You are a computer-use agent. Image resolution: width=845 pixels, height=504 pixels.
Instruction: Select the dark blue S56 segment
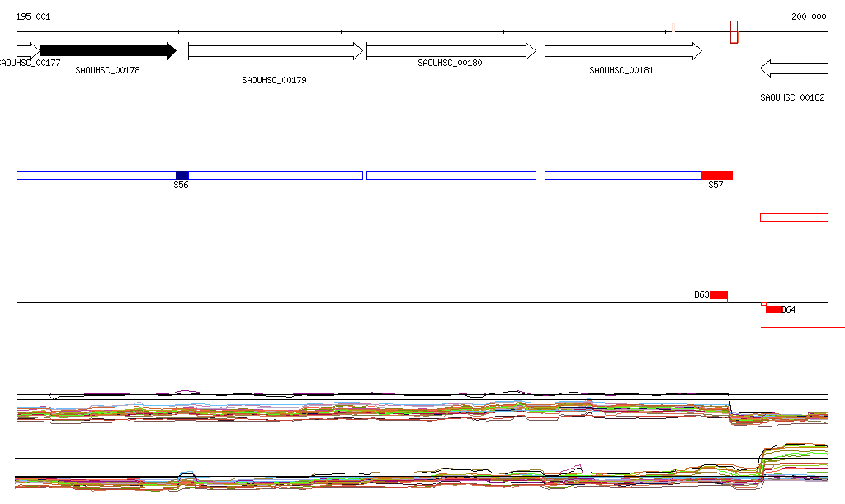pos(182,175)
